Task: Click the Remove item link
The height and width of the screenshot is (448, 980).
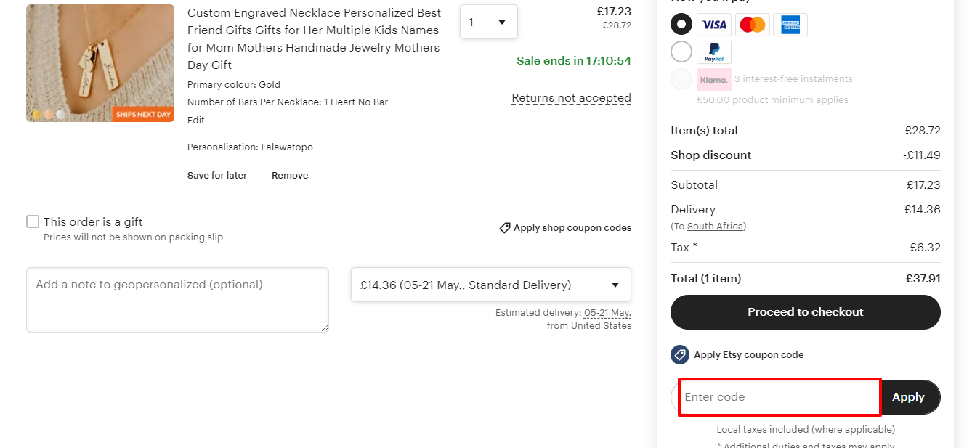Action: tap(290, 176)
